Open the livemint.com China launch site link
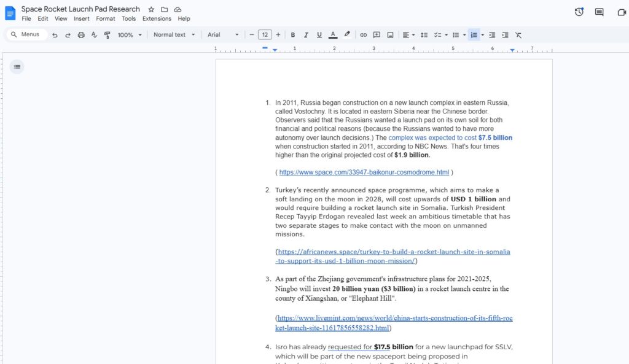The width and height of the screenshot is (629, 364). pos(394,323)
